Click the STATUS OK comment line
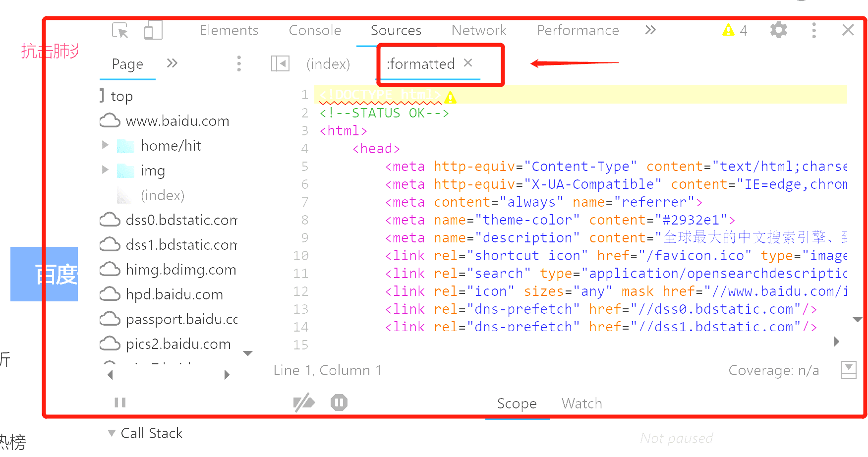The height and width of the screenshot is (457, 868). point(384,113)
